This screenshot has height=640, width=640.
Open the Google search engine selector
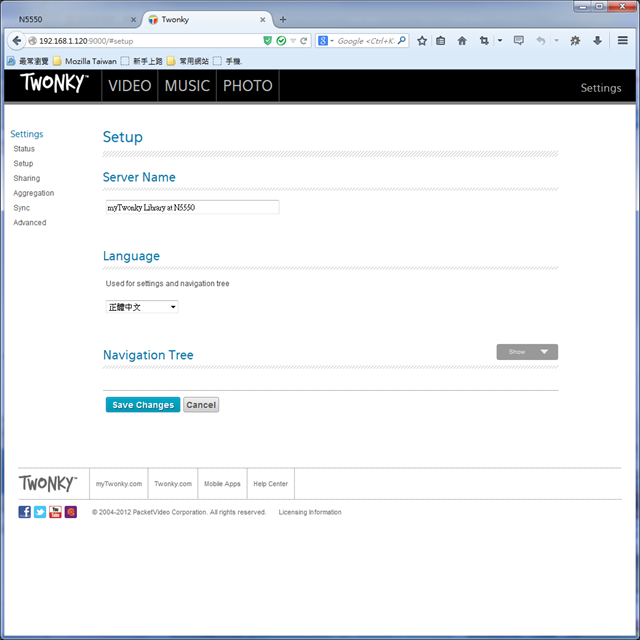tap(325, 41)
